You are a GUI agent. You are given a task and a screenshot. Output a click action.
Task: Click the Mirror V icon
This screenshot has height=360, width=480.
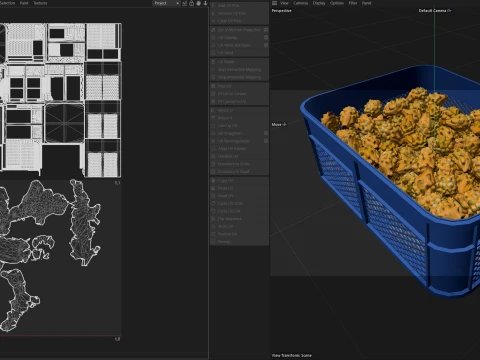213,118
